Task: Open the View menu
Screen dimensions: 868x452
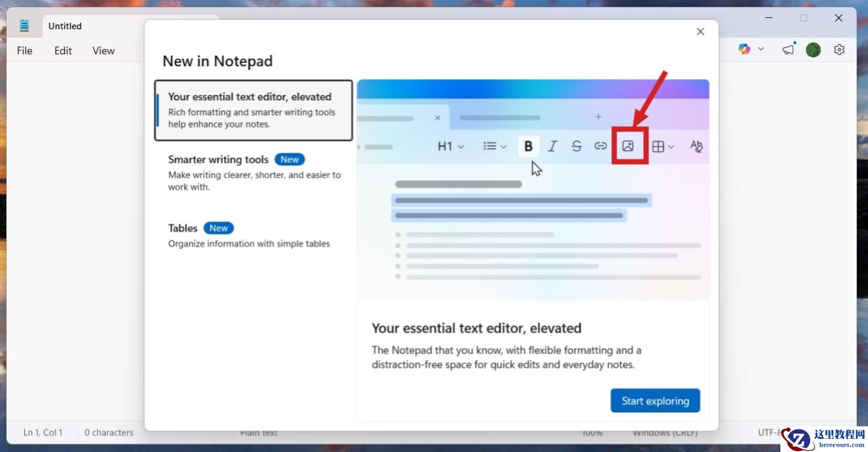Action: (x=103, y=51)
